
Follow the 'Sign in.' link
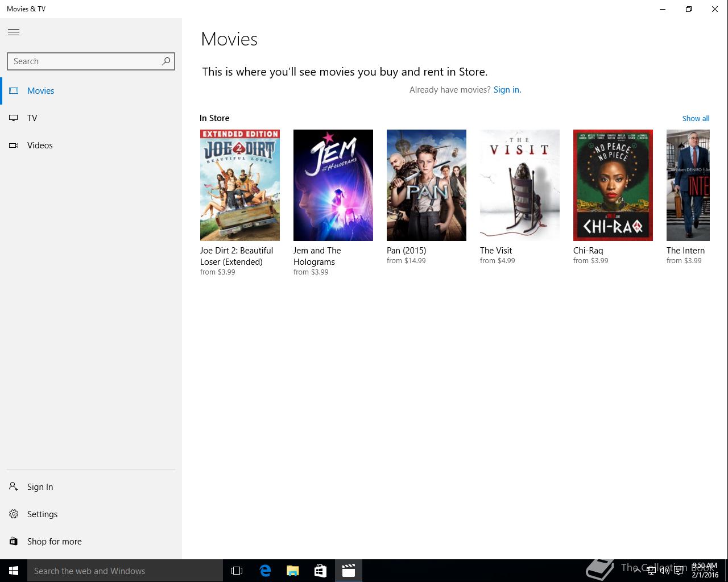[507, 90]
